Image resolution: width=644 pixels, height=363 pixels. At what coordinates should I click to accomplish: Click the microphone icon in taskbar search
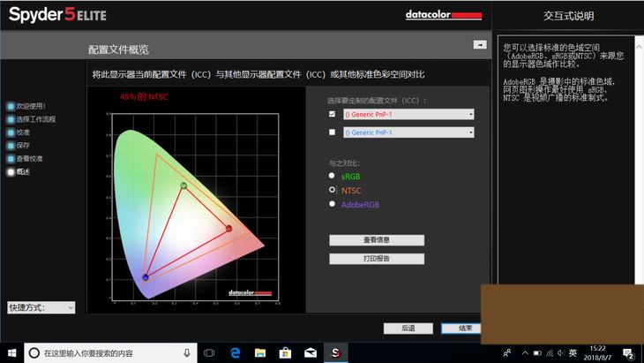coord(187,353)
